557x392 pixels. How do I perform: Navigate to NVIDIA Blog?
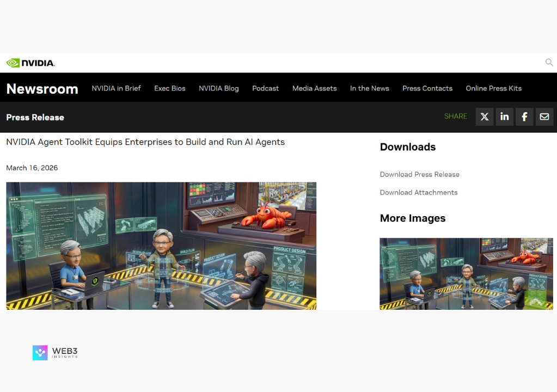[x=218, y=88]
